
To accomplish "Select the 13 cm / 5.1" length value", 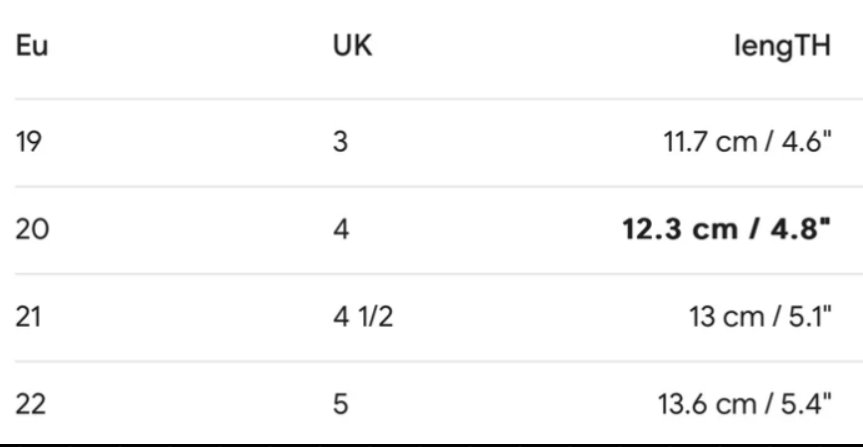I will click(761, 318).
